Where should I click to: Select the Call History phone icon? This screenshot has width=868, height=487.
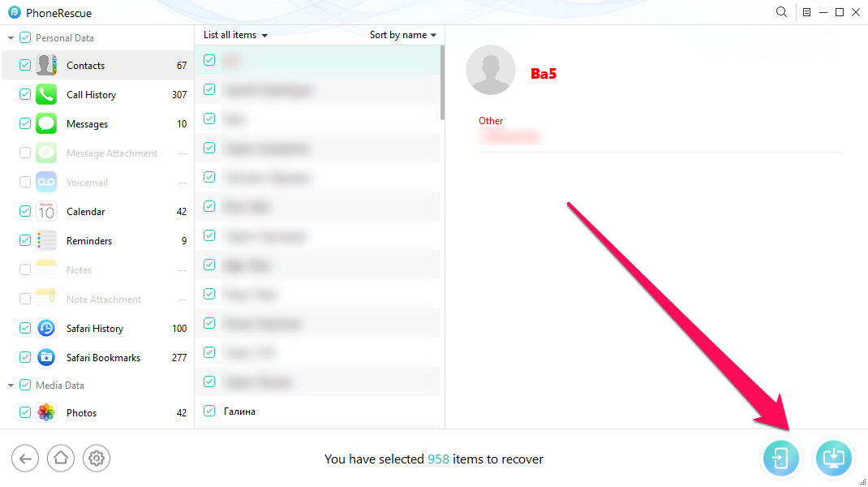(x=46, y=95)
